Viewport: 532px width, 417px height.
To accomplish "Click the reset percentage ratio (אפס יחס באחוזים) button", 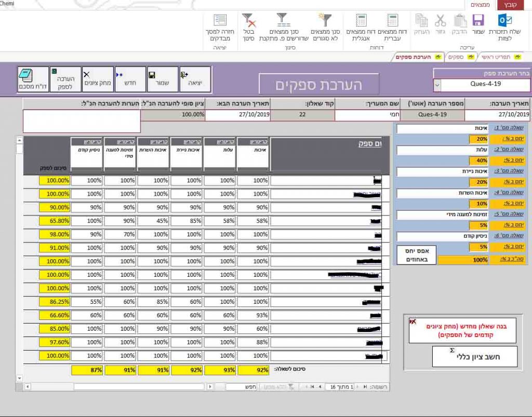I will click(x=416, y=254).
